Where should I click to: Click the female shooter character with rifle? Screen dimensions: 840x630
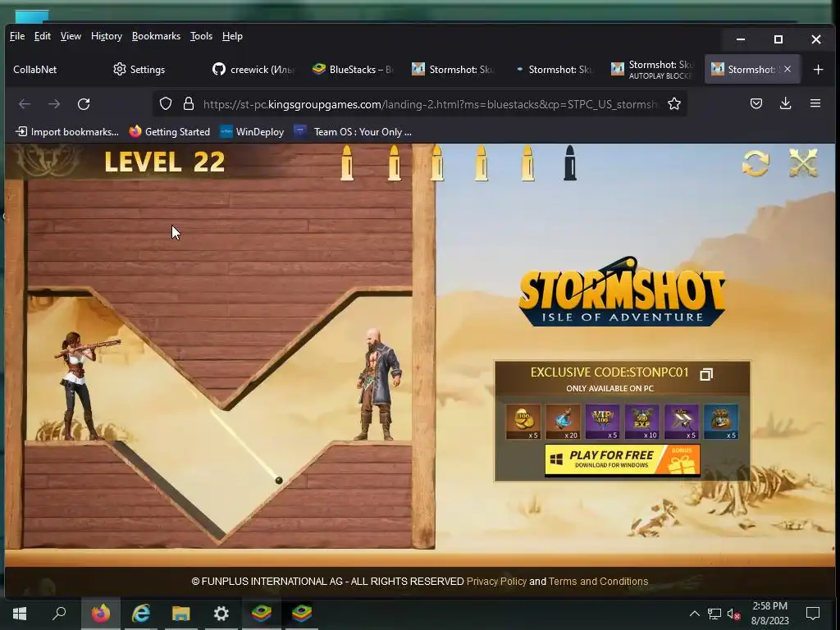click(84, 386)
